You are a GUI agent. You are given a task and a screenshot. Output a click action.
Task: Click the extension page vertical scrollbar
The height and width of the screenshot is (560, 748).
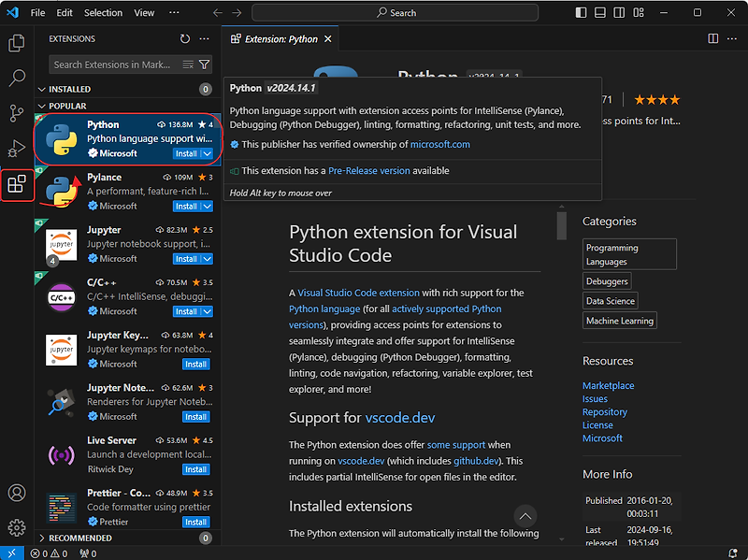(x=562, y=225)
